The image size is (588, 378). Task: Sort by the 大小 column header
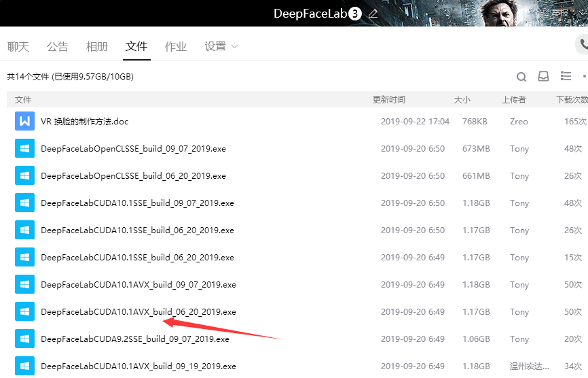pos(462,100)
